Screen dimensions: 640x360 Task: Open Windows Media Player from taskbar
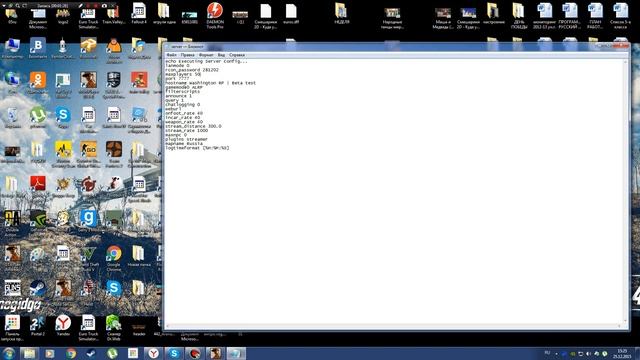(50, 353)
